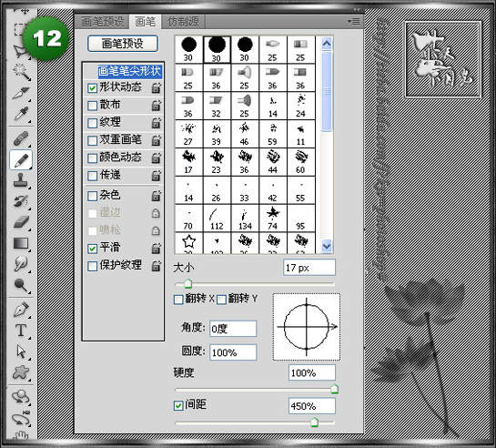
Task: Click the 间距 450% input field
Action: tap(312, 406)
